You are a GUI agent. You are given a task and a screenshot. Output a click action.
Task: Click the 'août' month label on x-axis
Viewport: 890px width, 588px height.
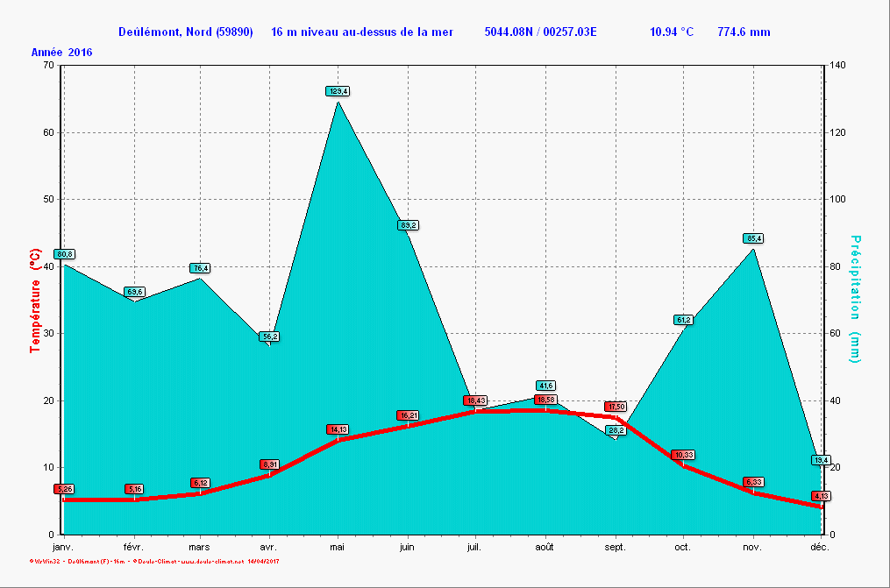click(x=545, y=547)
